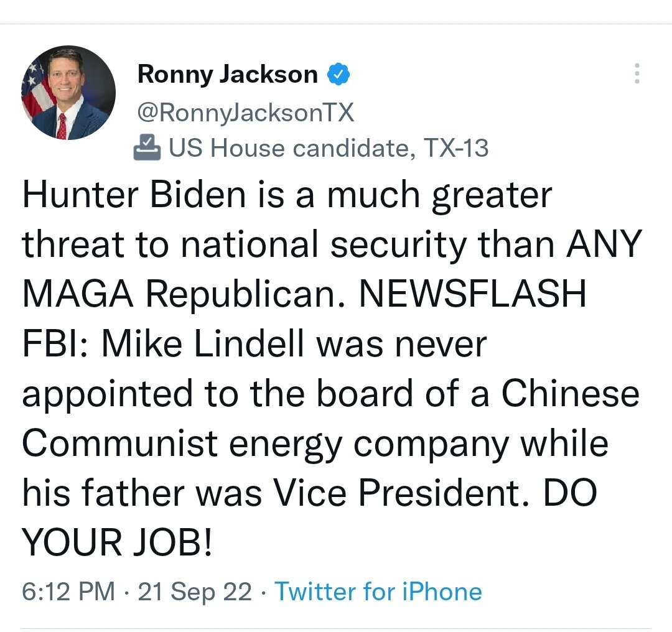Click the NEWSFLASH word in tweet
Viewport: 672px width, 632px height.
tap(473, 294)
